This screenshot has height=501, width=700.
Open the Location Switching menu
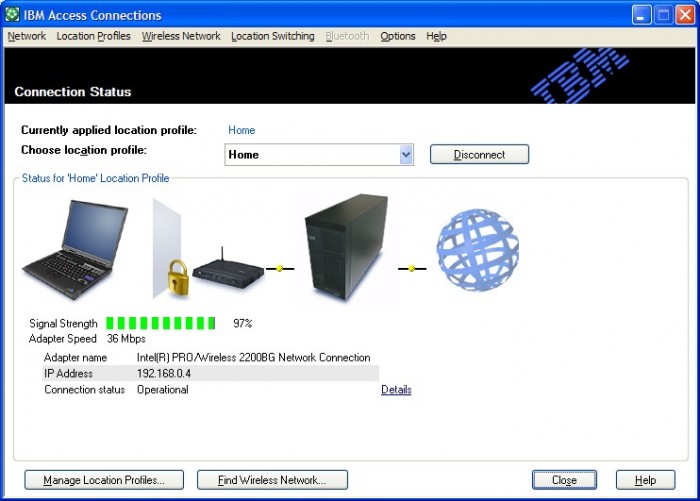tap(273, 36)
